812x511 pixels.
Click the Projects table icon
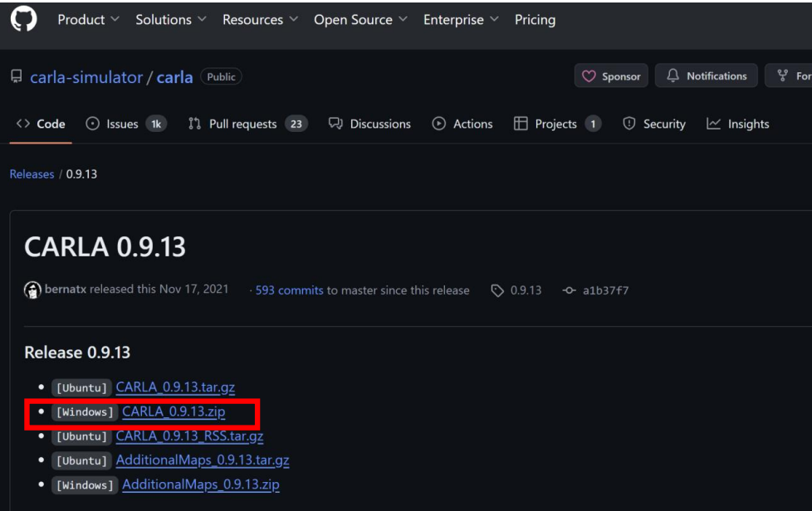point(521,123)
